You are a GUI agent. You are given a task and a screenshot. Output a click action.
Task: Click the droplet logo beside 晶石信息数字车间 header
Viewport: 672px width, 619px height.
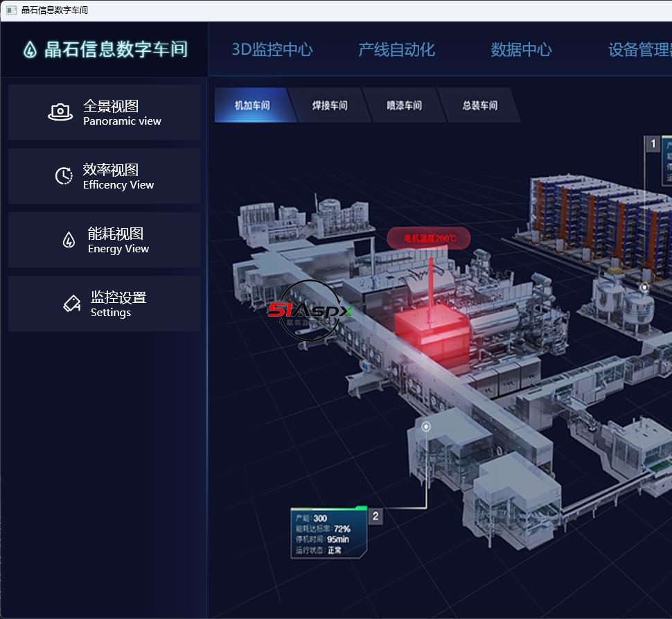30,49
